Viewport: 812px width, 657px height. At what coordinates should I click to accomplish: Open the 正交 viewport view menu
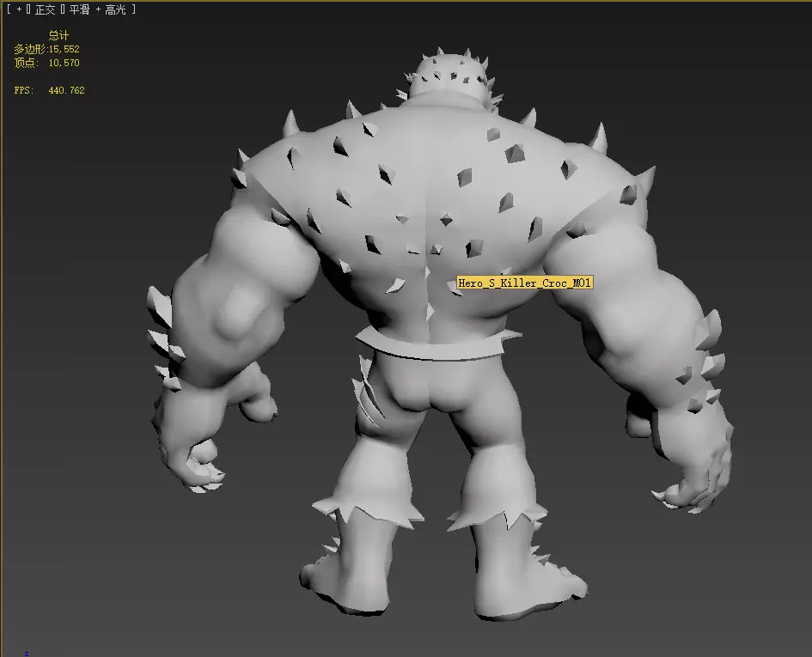click(x=45, y=9)
